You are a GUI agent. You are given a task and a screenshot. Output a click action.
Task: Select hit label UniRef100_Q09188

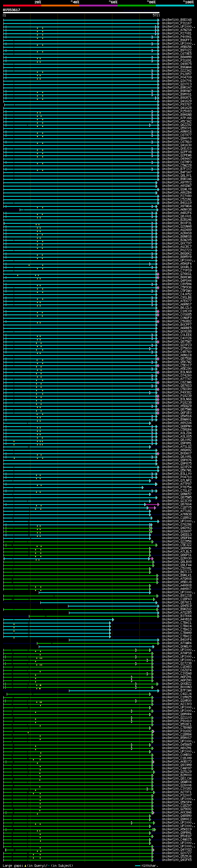pos(177,331)
